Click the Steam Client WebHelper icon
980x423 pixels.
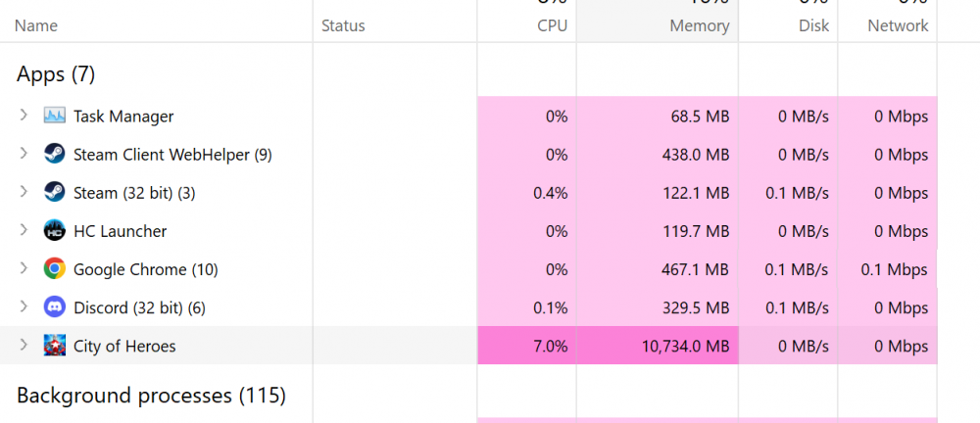(55, 155)
